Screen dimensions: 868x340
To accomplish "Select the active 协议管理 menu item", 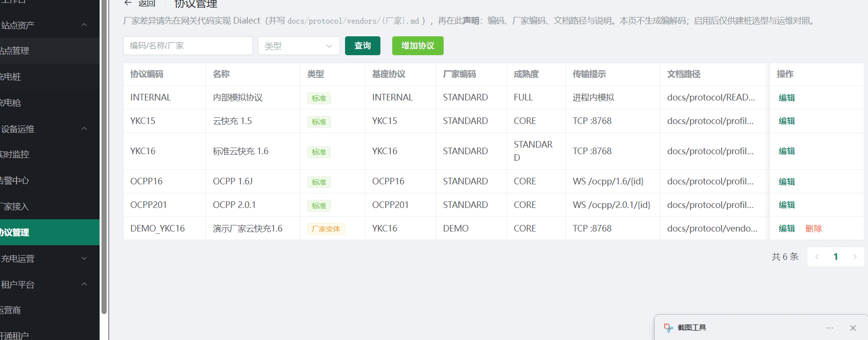I will tap(50, 232).
